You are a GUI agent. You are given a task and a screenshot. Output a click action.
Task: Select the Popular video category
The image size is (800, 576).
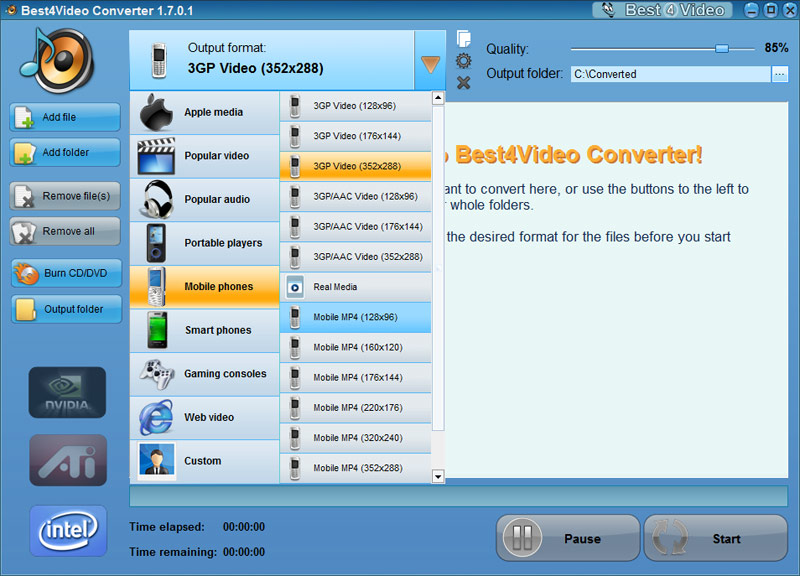pyautogui.click(x=205, y=156)
